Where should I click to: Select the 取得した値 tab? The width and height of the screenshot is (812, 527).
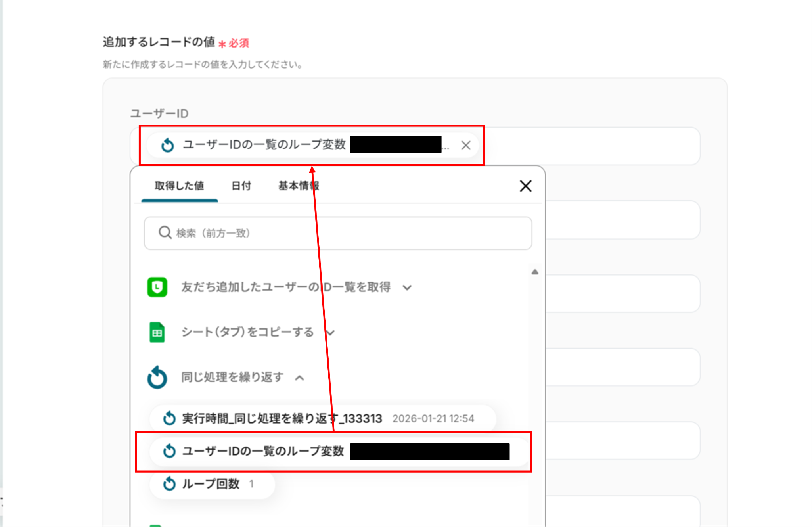pyautogui.click(x=179, y=186)
